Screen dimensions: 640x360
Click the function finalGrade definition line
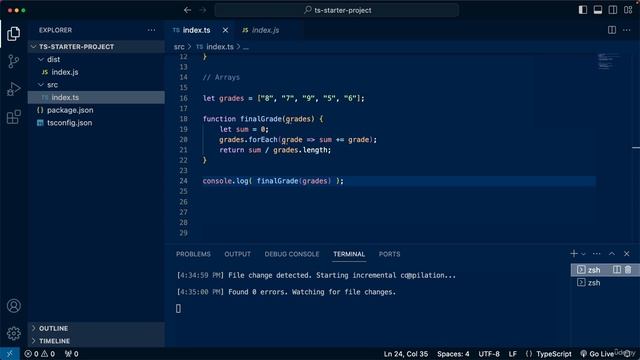pyautogui.click(x=263, y=119)
